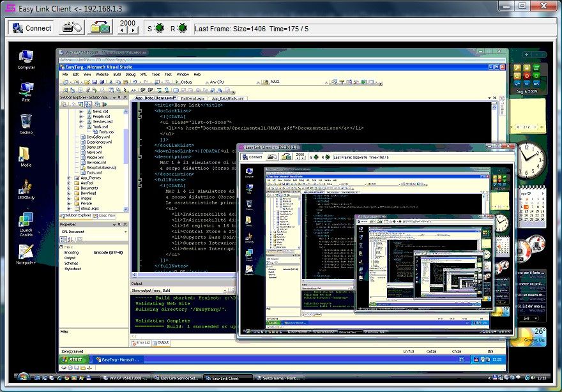Increase the 2000 value with right arrow
This screenshot has height=392, width=562.
pyautogui.click(x=133, y=31)
